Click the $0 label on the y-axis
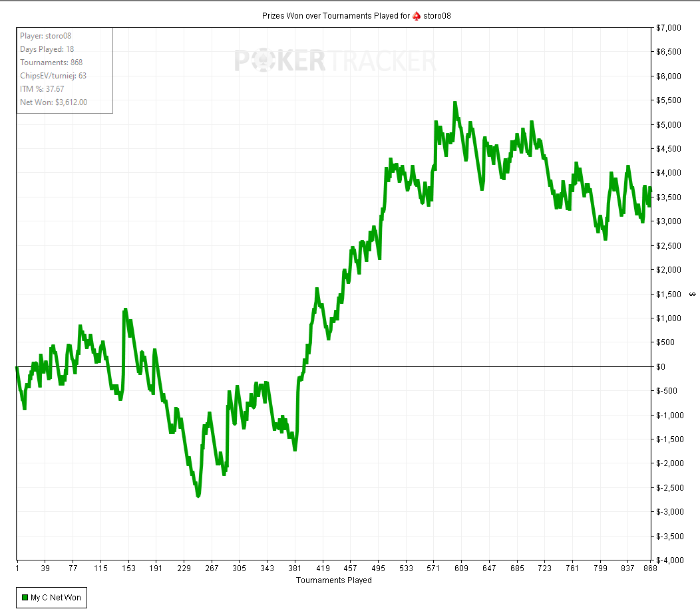 pyautogui.click(x=662, y=367)
